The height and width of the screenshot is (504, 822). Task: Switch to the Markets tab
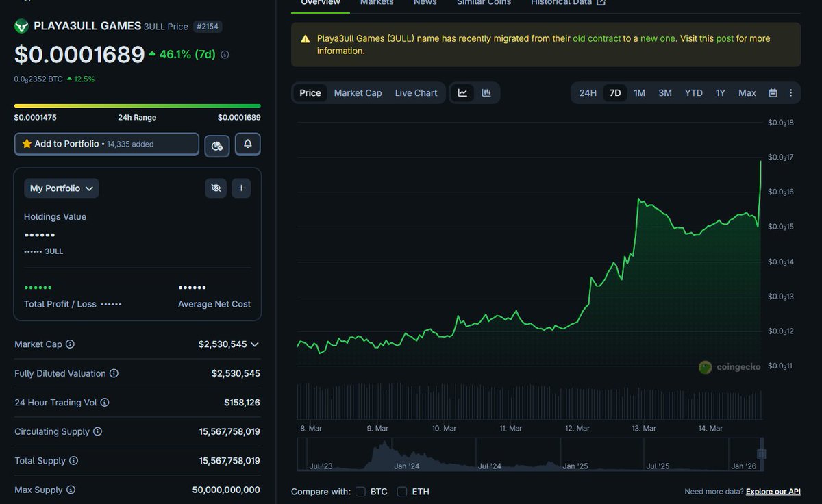click(x=377, y=3)
